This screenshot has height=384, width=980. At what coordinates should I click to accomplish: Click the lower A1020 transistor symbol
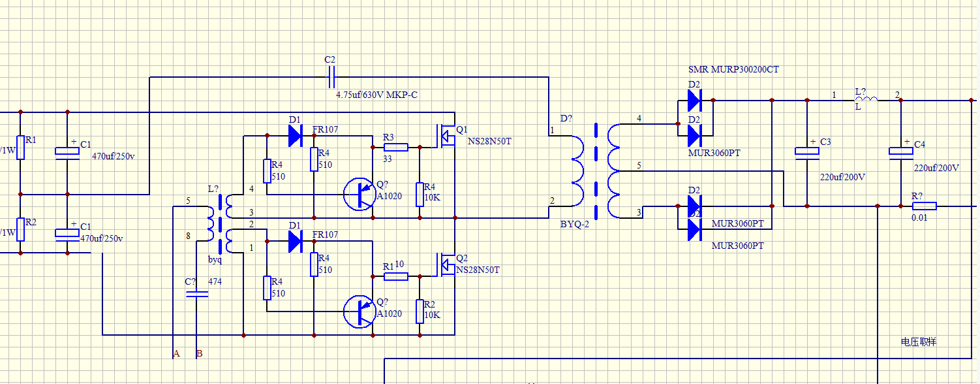pyautogui.click(x=359, y=312)
